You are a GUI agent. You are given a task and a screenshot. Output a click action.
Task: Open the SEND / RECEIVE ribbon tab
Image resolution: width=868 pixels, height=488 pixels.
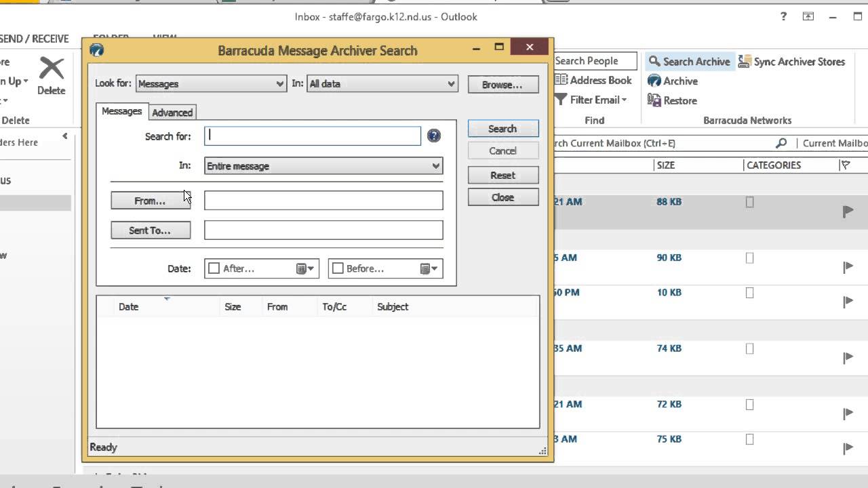tap(35, 39)
